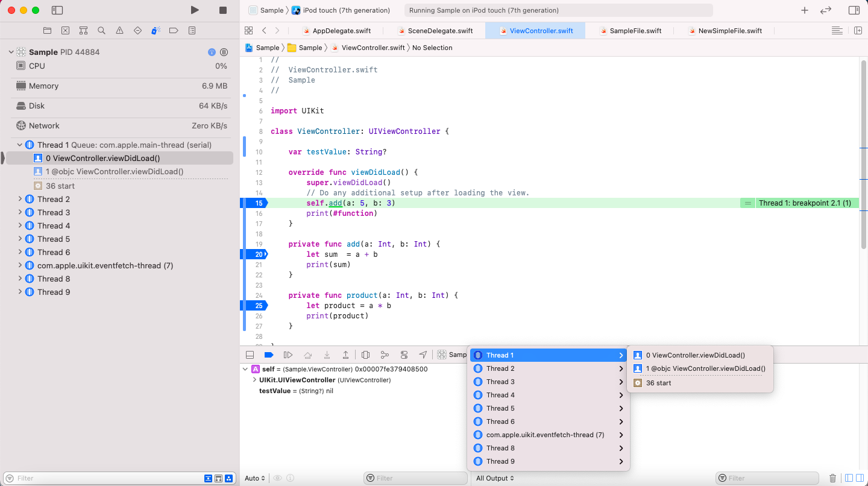Open Debug View Hierarchy
Viewport: 868px width, 486px height.
pos(365,355)
